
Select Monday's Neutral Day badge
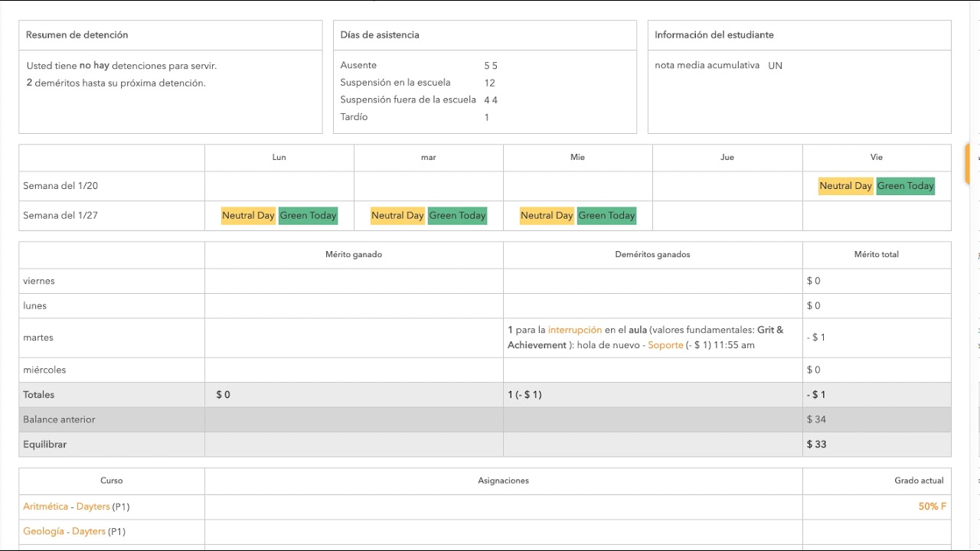(x=248, y=216)
